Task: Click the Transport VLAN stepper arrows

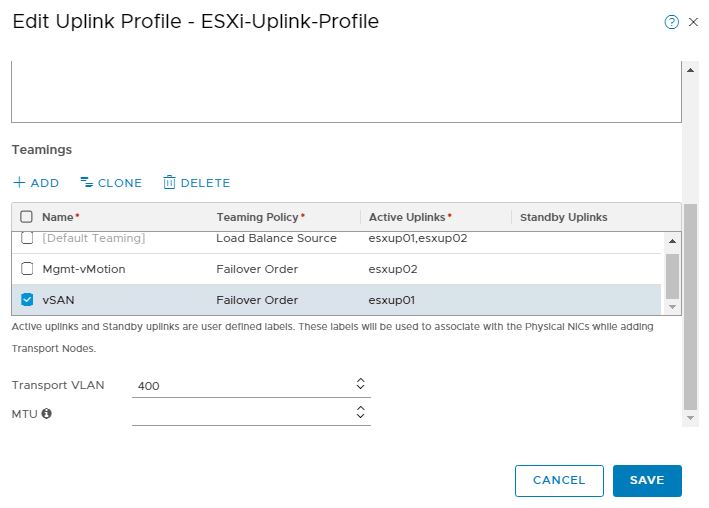Action: tap(360, 384)
